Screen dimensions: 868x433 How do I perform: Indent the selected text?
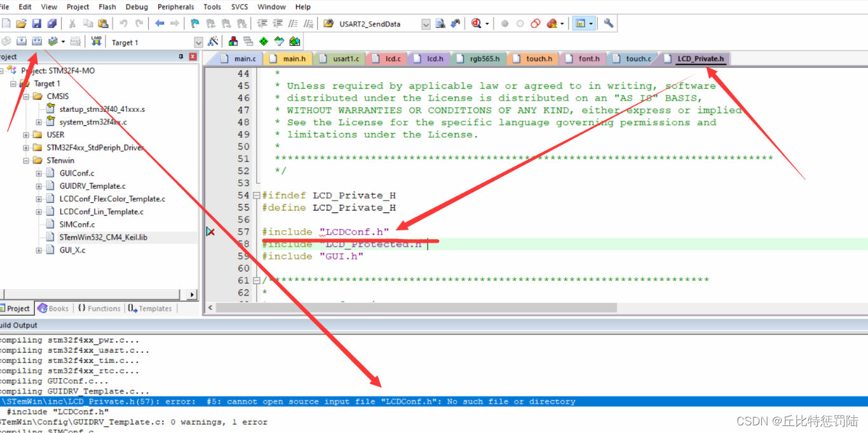click(262, 24)
